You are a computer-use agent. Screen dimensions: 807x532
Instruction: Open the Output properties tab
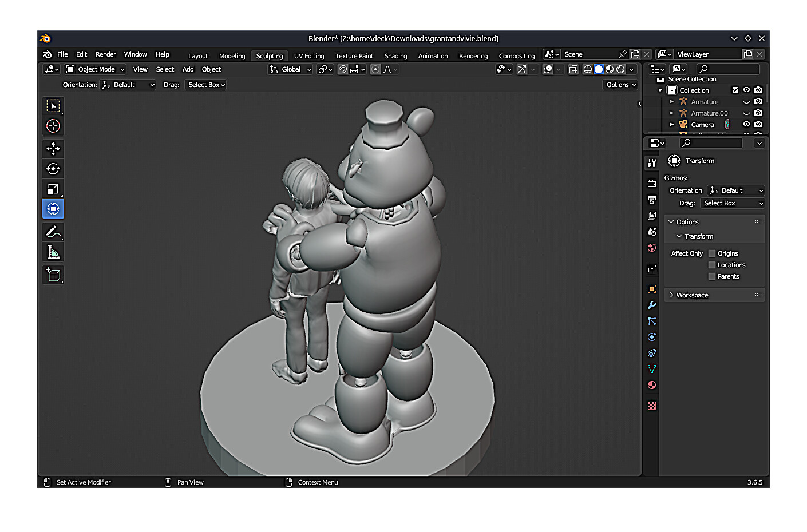click(651, 200)
